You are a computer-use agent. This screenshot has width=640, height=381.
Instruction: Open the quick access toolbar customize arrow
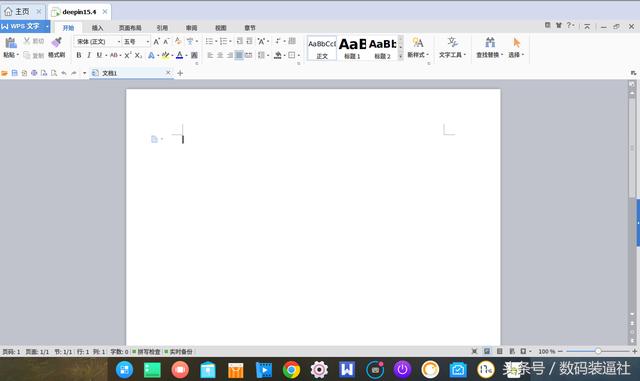[84, 73]
